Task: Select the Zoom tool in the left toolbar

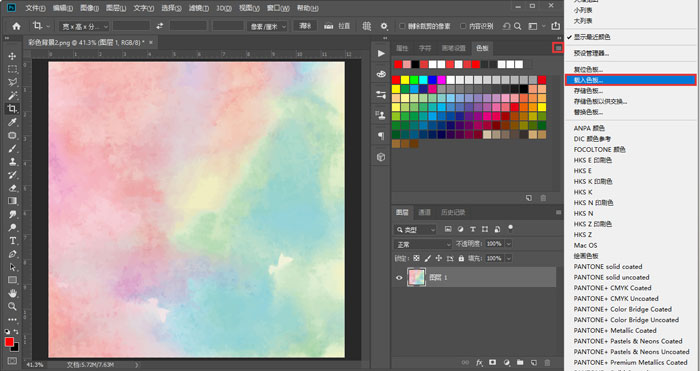Action: (12, 307)
